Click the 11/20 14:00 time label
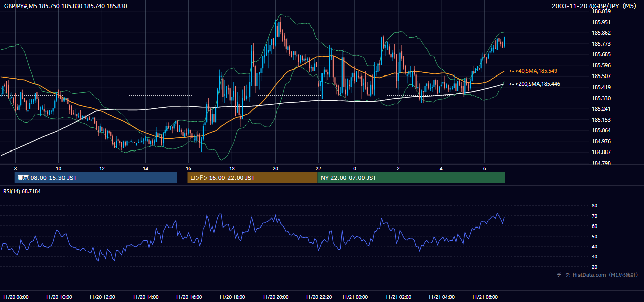The height and width of the screenshot is (302, 644). (x=146, y=297)
